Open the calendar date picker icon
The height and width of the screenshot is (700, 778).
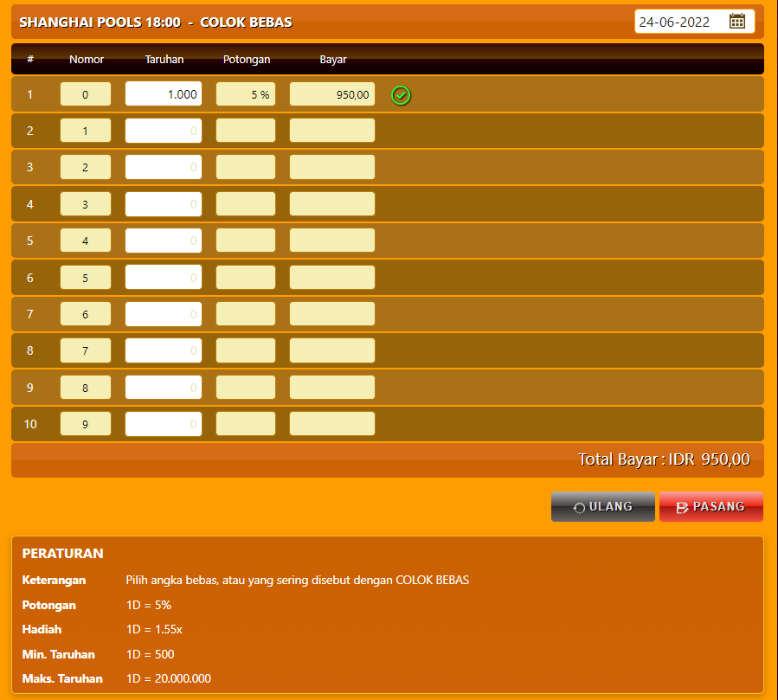tap(736, 22)
